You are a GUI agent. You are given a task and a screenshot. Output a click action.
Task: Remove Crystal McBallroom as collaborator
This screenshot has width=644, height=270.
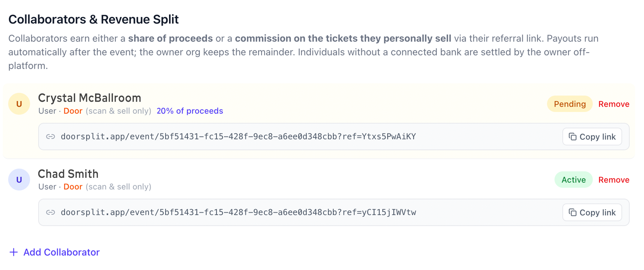coord(614,104)
